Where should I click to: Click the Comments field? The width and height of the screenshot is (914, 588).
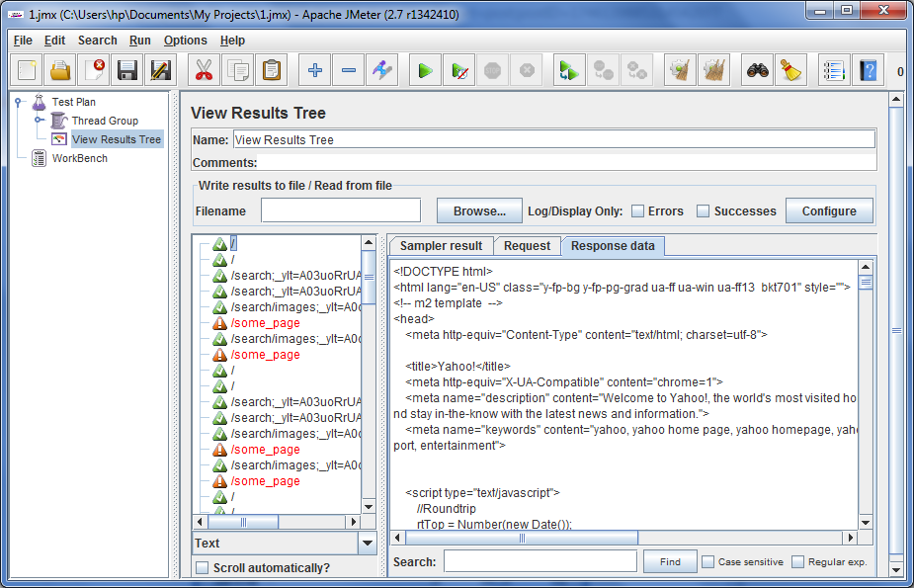[x=566, y=163]
